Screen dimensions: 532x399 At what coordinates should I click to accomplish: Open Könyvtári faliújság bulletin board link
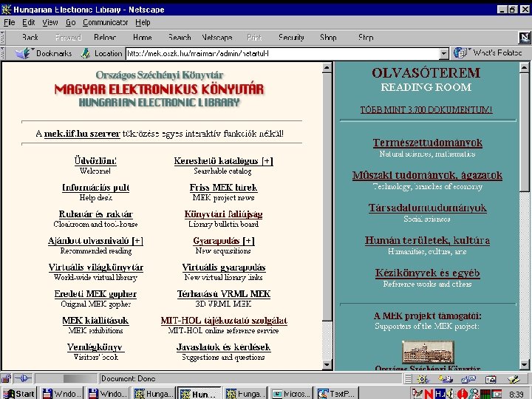coord(223,214)
